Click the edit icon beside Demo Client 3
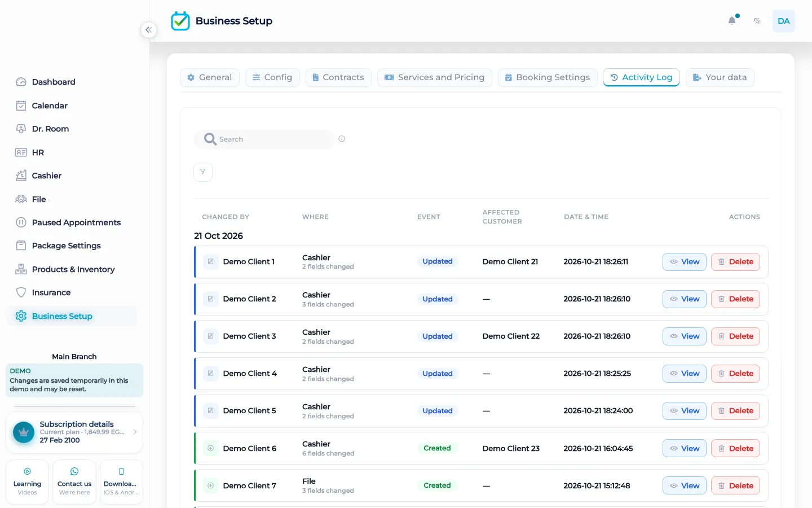The width and height of the screenshot is (812, 508). pos(210,336)
